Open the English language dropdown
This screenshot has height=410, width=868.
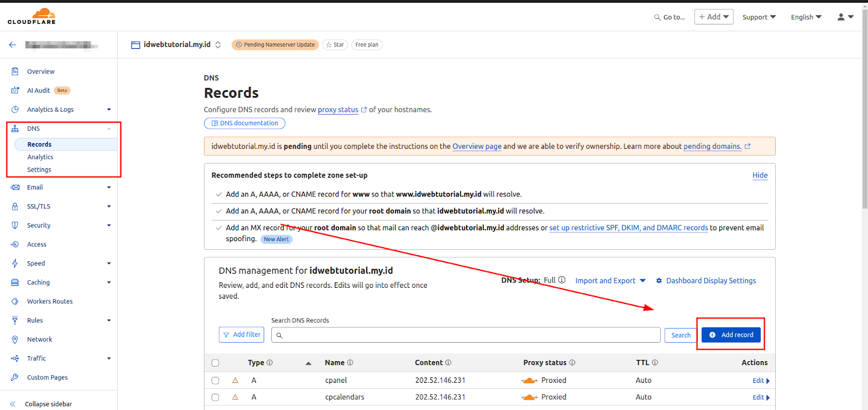(x=806, y=17)
